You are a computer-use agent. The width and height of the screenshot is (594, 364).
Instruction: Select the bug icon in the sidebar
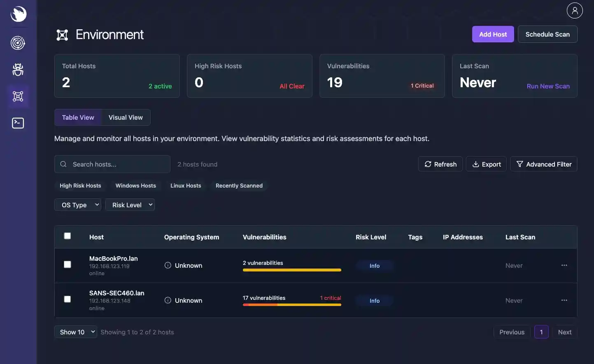tap(18, 70)
